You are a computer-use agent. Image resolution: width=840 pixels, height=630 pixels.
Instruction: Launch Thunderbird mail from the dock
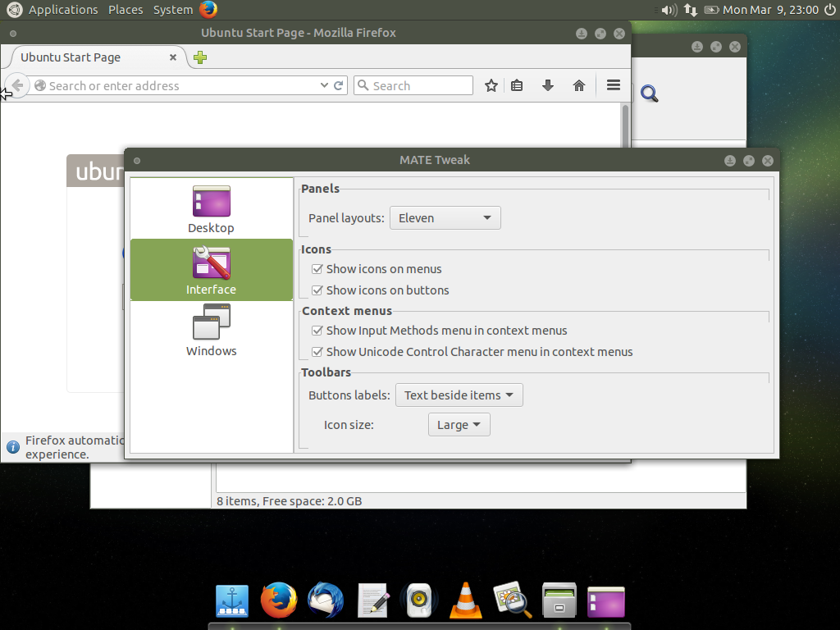pos(326,600)
